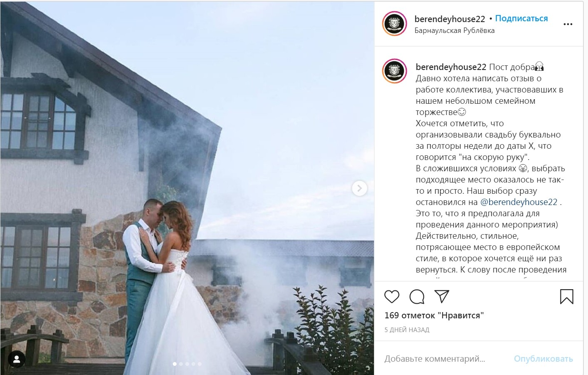Open berendeyhouse22 username in the post header
This screenshot has height=375, width=588.
coord(450,19)
